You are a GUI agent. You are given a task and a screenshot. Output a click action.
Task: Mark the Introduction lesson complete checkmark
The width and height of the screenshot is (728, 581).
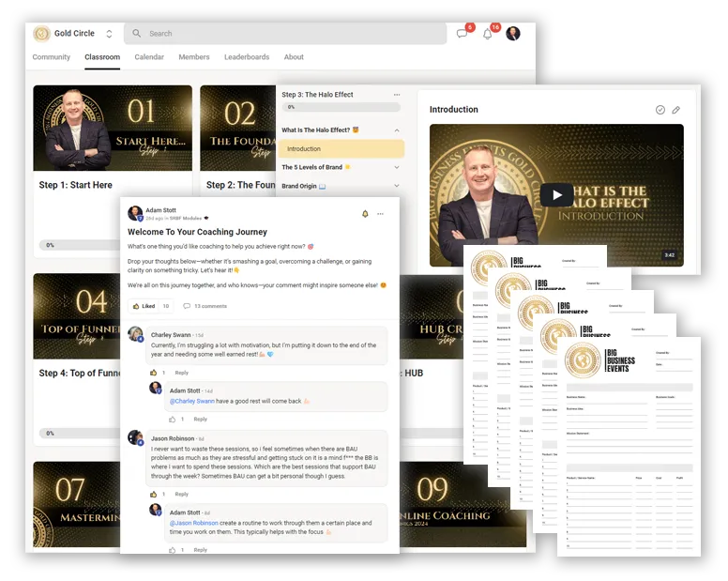[x=660, y=110]
